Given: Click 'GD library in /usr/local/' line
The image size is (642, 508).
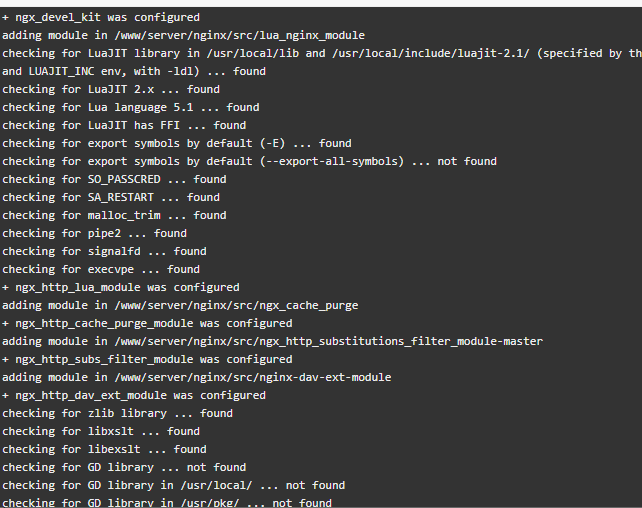Looking at the screenshot, I should point(174,485).
